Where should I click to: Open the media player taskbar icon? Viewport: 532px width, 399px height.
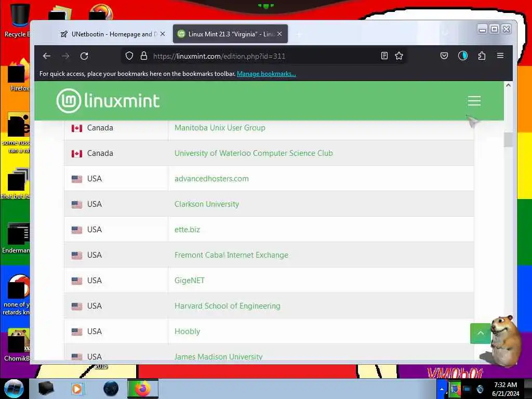[77, 389]
